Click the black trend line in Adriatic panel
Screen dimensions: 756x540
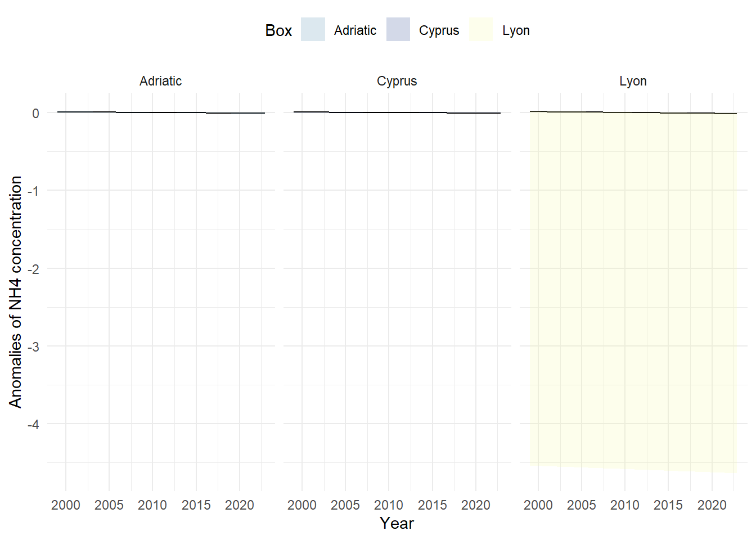[x=161, y=112]
